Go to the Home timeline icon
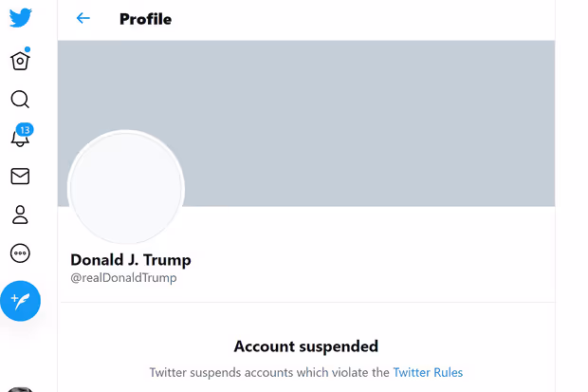Image resolution: width=588 pixels, height=392 pixels. (20, 61)
